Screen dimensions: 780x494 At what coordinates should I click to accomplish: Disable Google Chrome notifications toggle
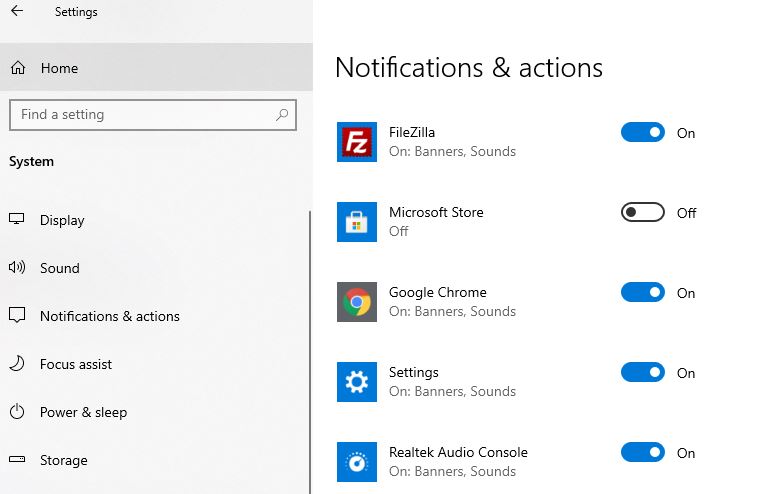click(643, 293)
